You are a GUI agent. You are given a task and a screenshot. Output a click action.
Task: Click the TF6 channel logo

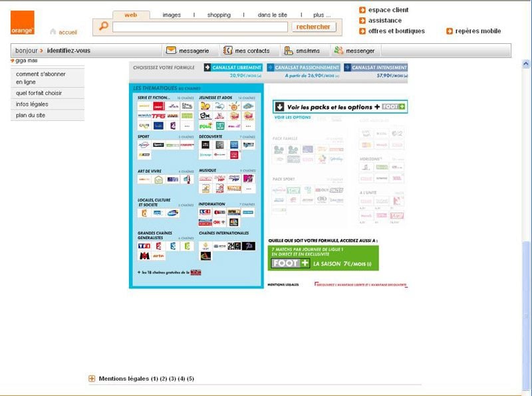158,116
